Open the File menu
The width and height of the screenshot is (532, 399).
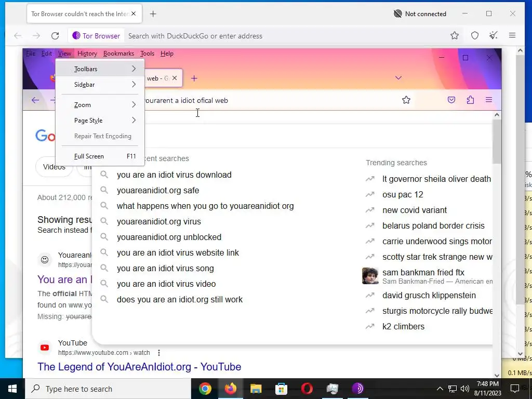31,54
